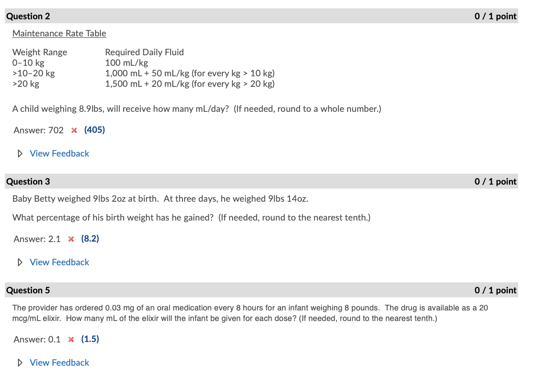The height and width of the screenshot is (392, 537).
Task: Click the correct answer (8.2) in blue
Action: point(90,239)
